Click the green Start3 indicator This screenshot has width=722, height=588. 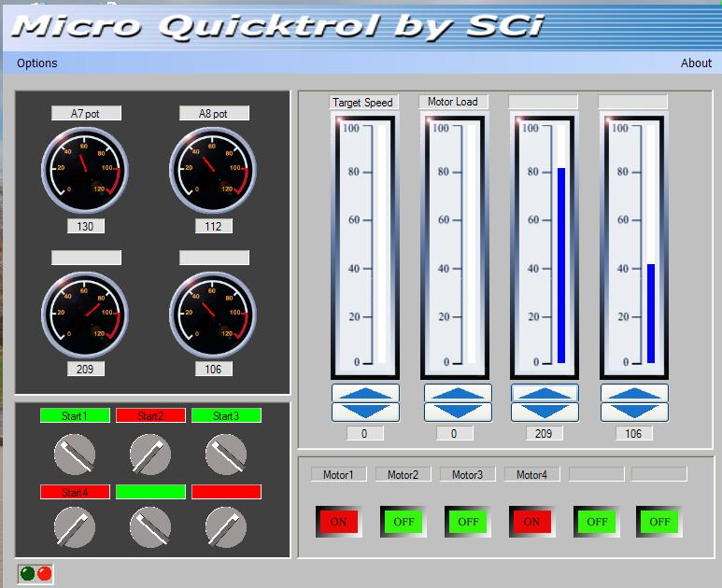pos(226,415)
